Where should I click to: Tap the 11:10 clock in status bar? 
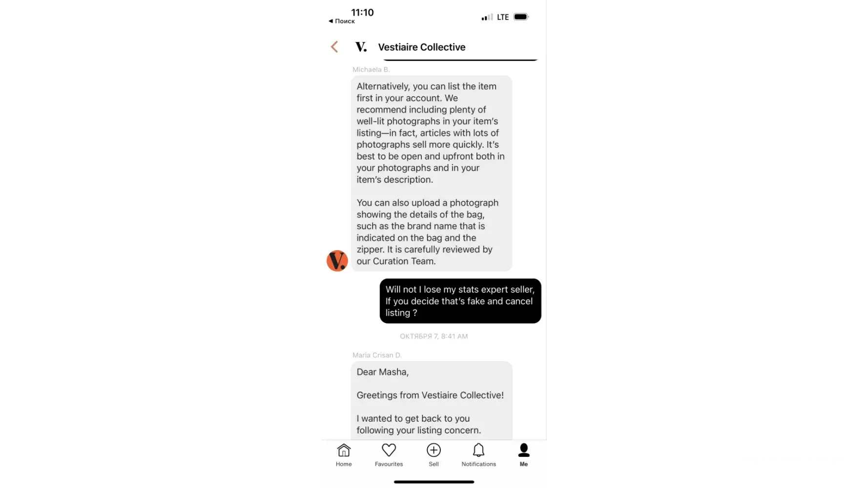[x=362, y=12]
